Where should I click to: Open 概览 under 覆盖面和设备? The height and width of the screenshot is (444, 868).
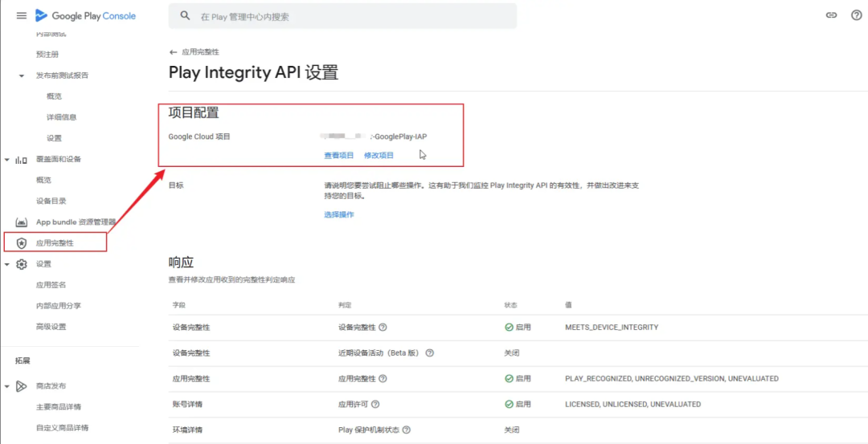click(x=43, y=181)
